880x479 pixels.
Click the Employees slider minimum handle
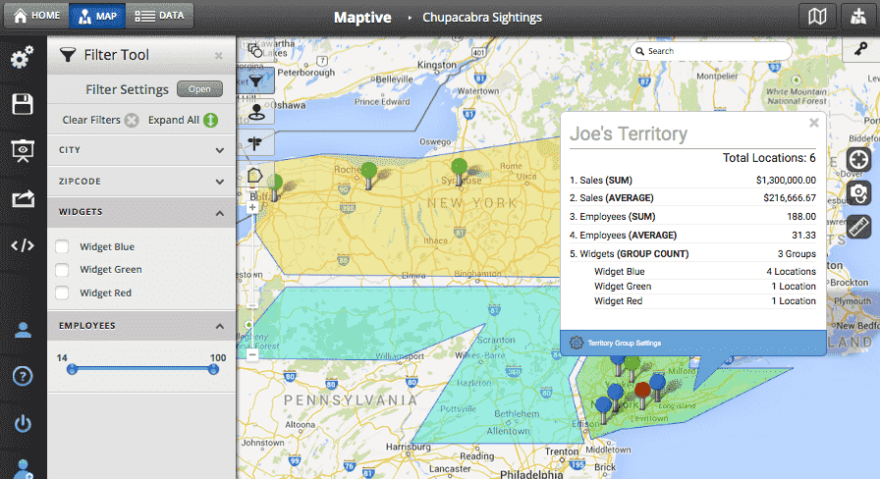(x=72, y=369)
